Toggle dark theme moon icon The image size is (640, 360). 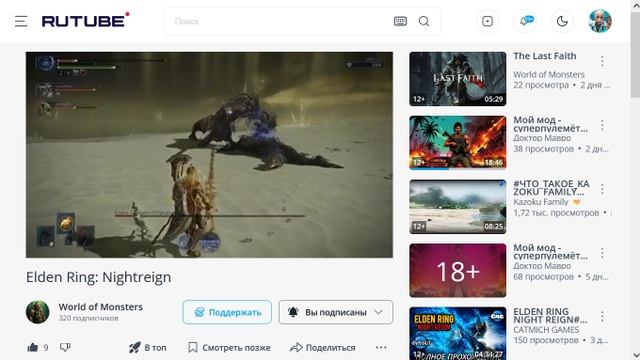(x=562, y=21)
